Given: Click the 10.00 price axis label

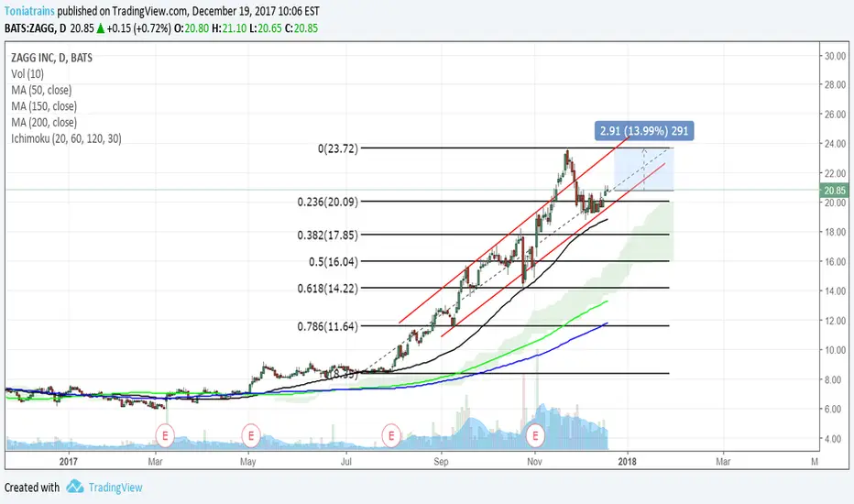Looking at the screenshot, I should click(x=835, y=350).
